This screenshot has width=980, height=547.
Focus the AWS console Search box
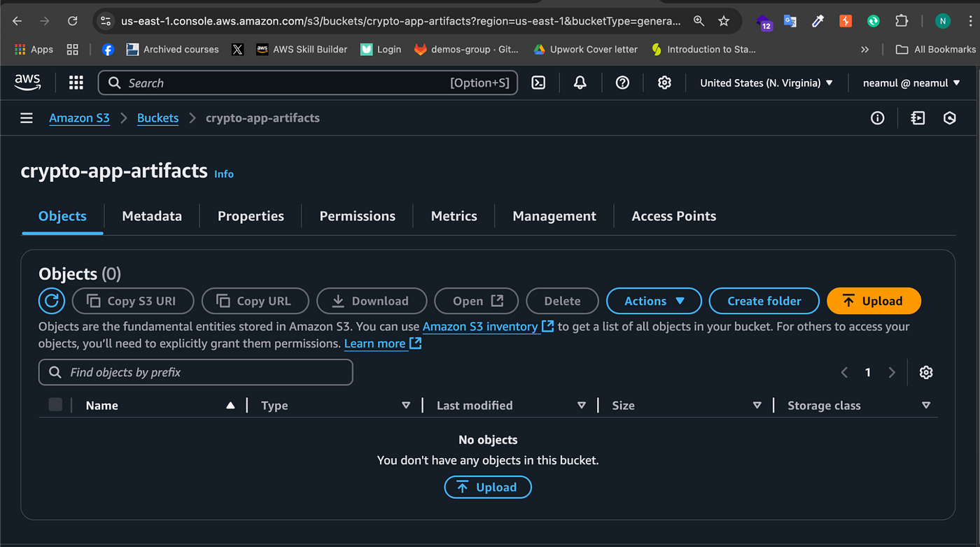coord(308,83)
